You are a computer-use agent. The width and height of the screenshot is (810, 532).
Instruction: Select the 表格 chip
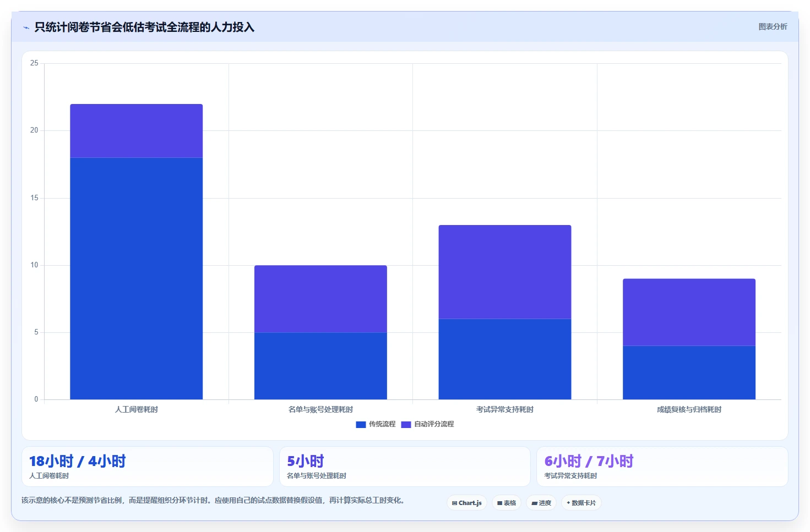point(507,503)
